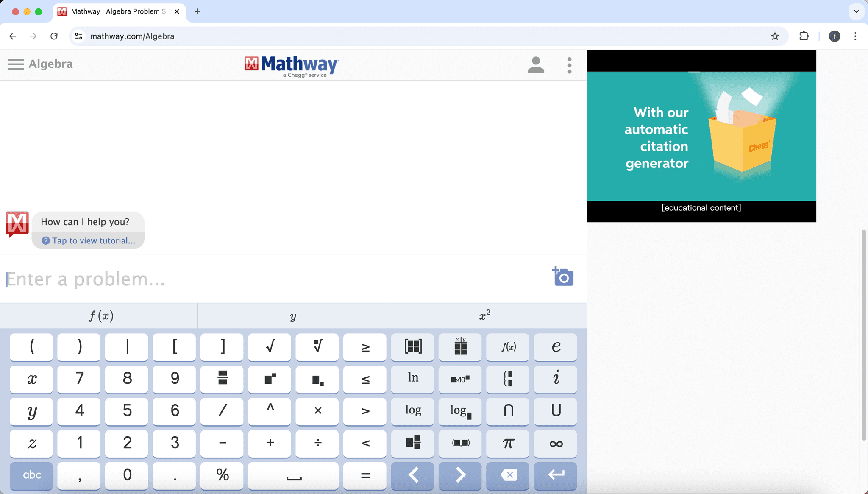Open the browser tab search chevron
Viewport: 868px width, 494px height.
pyautogui.click(x=857, y=11)
